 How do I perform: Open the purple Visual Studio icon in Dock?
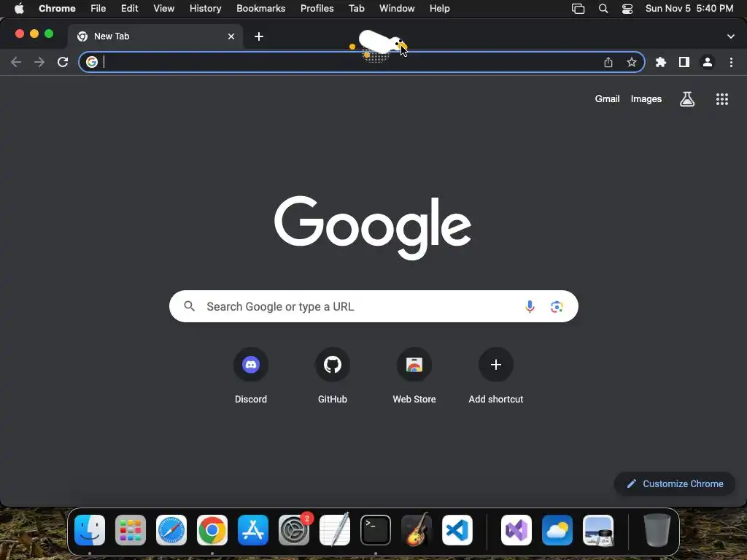pyautogui.click(x=516, y=529)
